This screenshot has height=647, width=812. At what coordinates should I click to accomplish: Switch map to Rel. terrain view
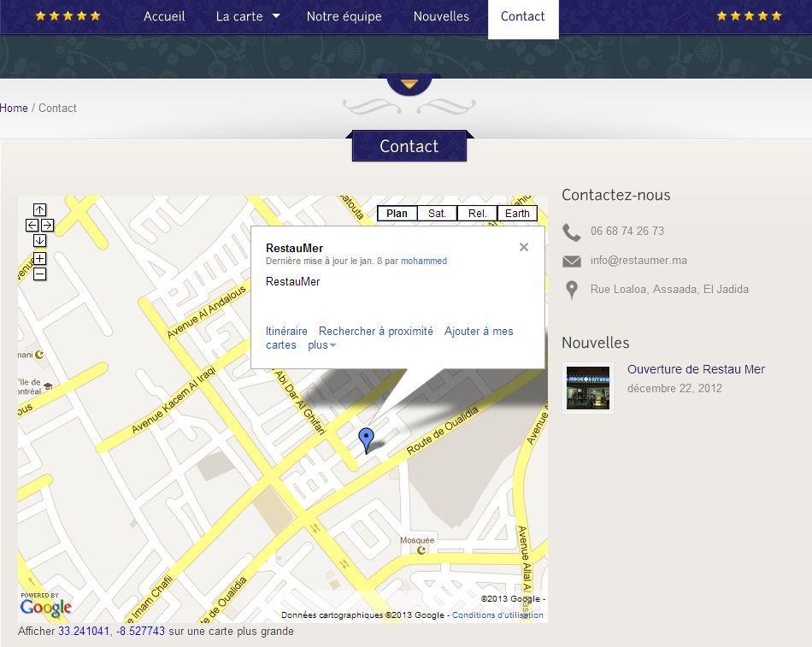tap(478, 214)
